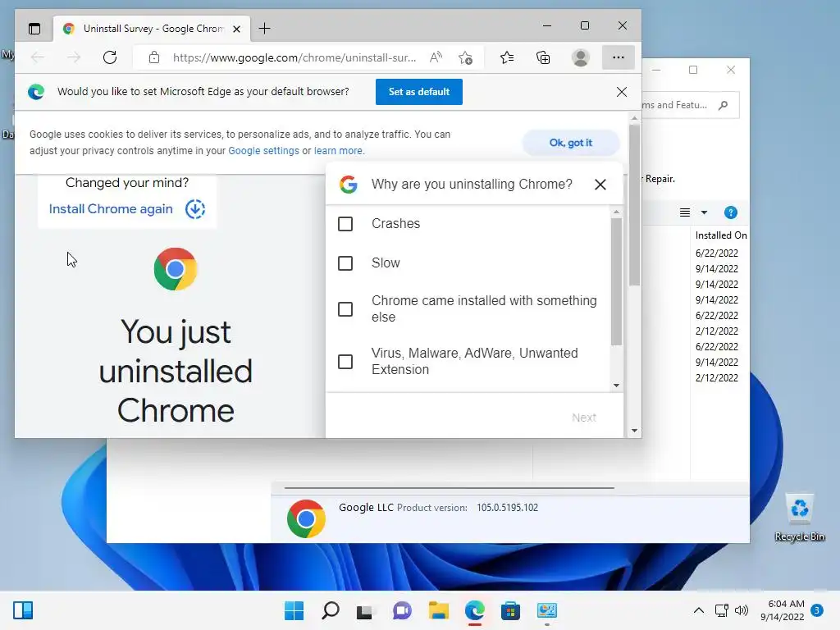Screen dimensions: 840x630
Task: Open Edge tab actions menu icon
Action: tap(34, 29)
